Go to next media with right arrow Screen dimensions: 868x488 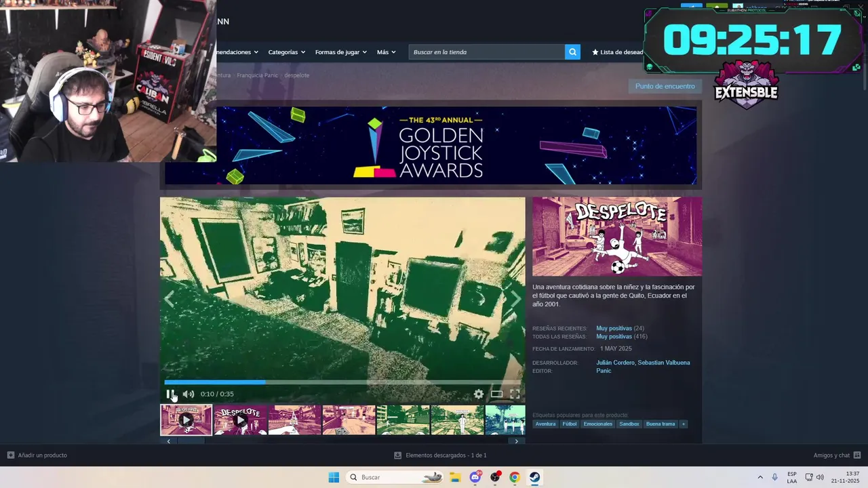coord(516,299)
